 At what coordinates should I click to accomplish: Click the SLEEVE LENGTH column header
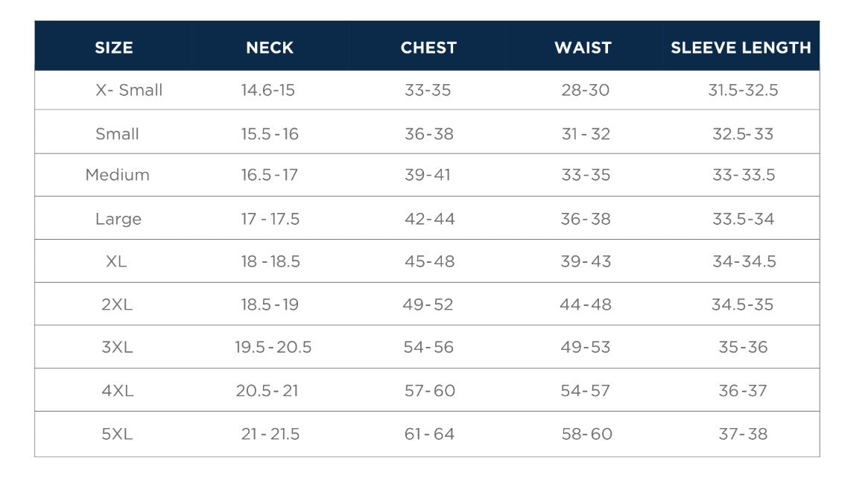pyautogui.click(x=741, y=48)
